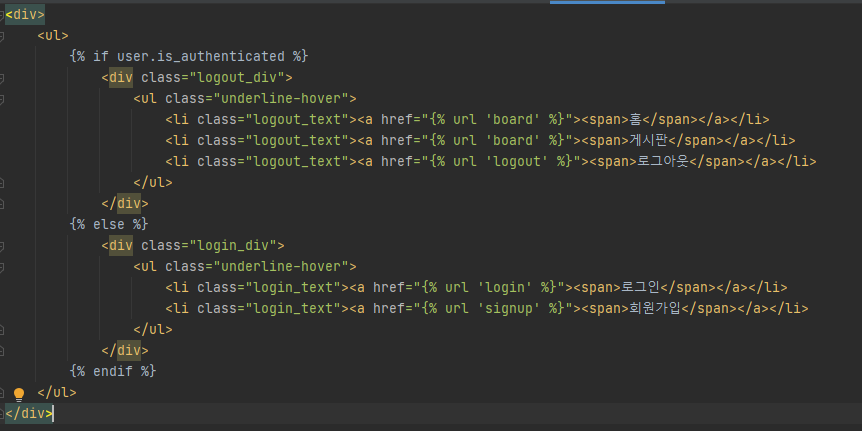The height and width of the screenshot is (431, 862).
Task: Click the span text 회원가입
Action: pyautogui.click(x=655, y=309)
